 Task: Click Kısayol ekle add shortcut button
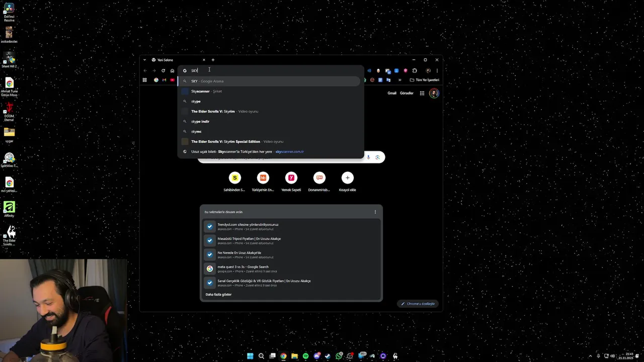click(x=347, y=182)
